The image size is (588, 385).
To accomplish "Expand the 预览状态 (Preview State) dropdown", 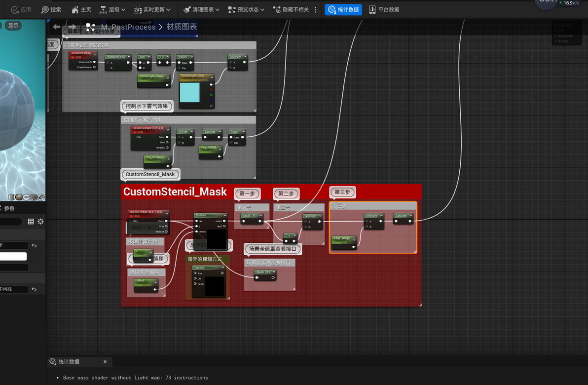I will 246,9.
